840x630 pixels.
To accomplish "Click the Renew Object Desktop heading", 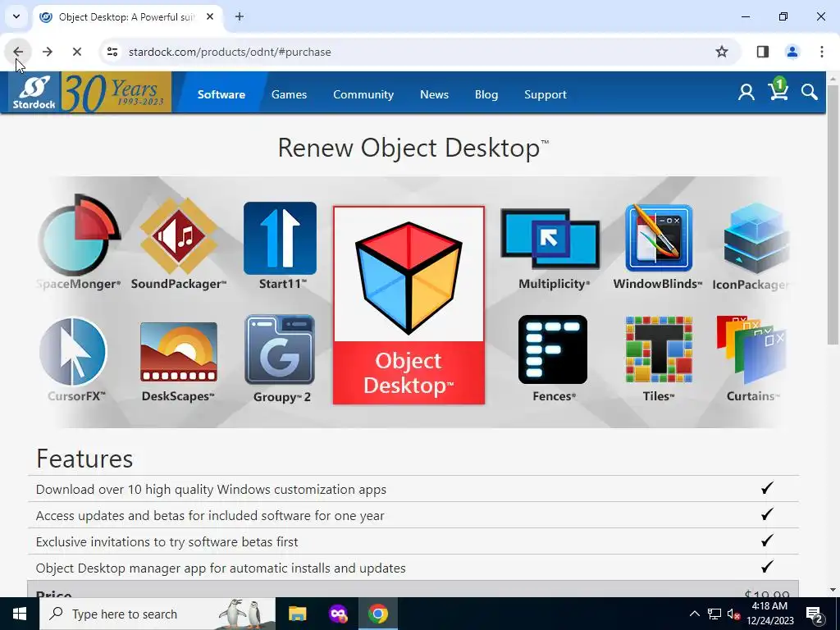I will coord(413,148).
